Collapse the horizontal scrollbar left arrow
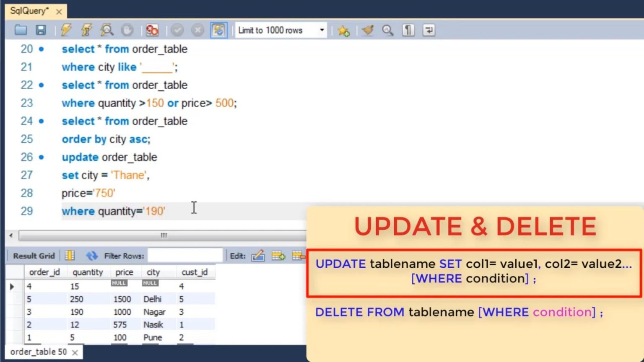This screenshot has width=644, height=362. [11, 235]
